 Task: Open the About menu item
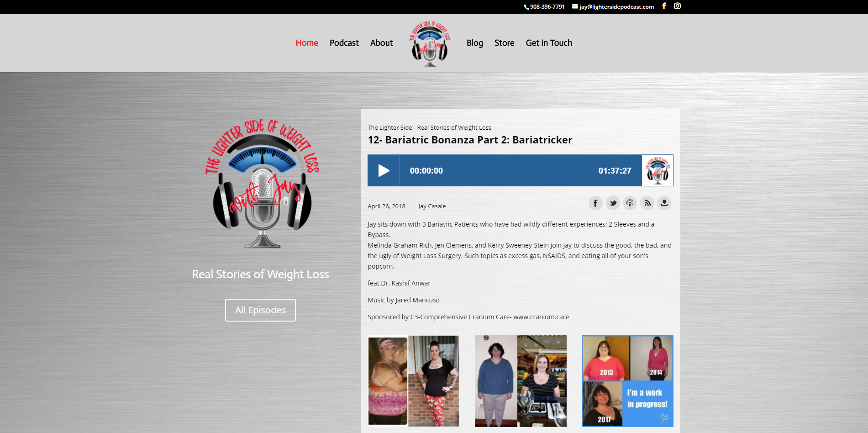click(382, 43)
